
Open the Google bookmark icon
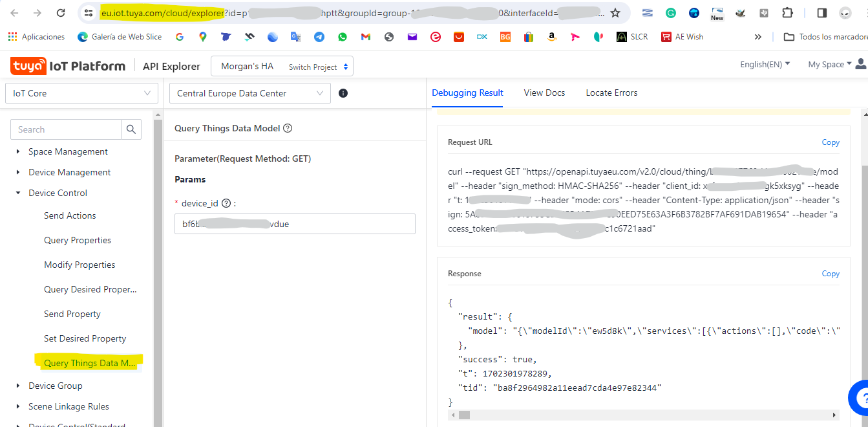179,37
